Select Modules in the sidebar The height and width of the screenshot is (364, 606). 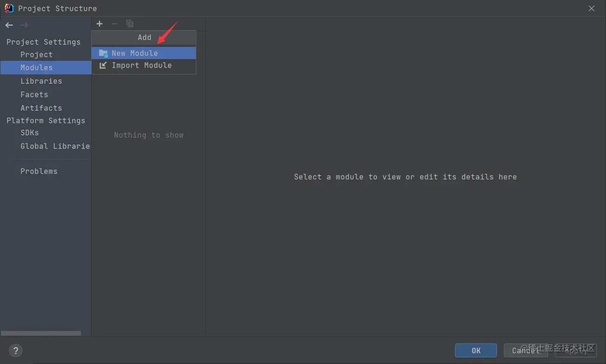click(x=46, y=67)
